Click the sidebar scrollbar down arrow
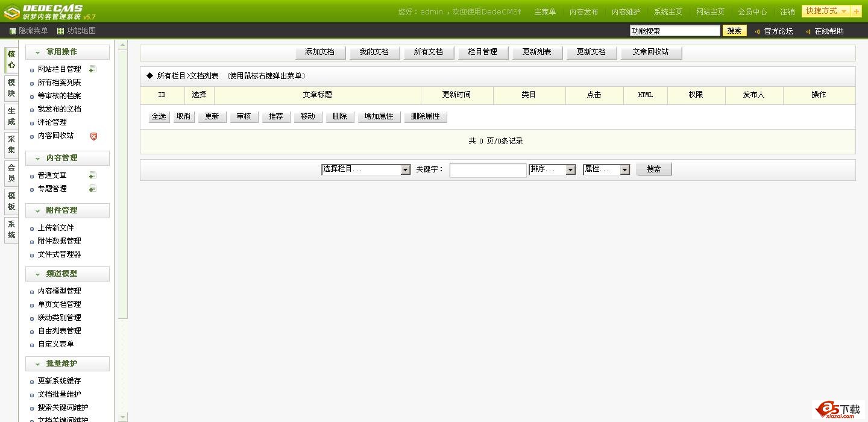The image size is (868, 422). [x=123, y=417]
